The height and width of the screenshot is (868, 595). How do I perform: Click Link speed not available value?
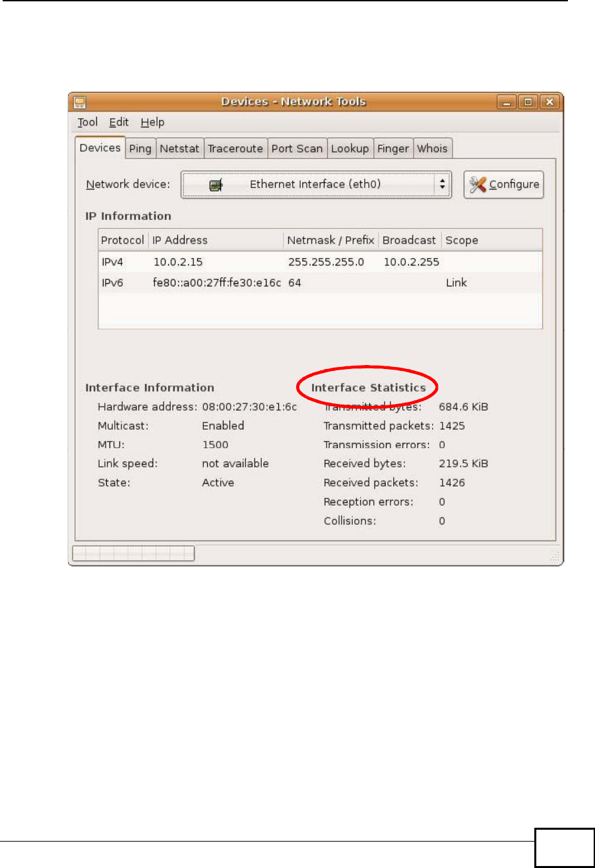tap(235, 463)
